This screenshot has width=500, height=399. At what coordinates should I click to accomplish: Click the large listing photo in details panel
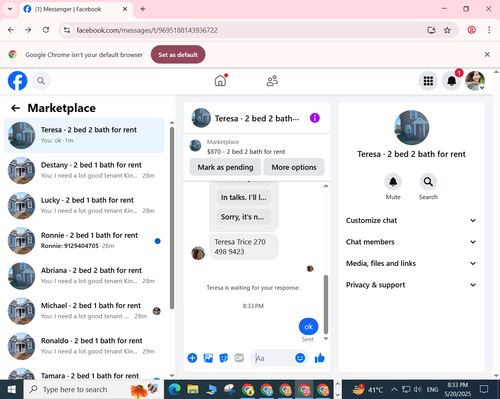[411, 128]
